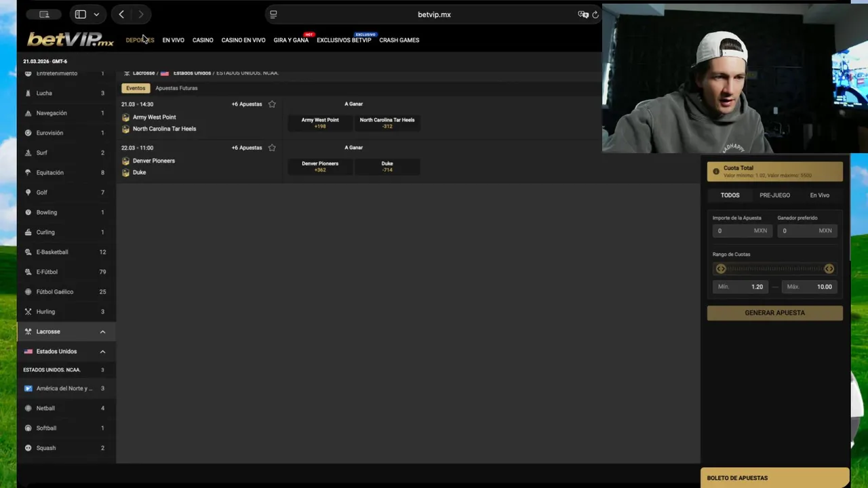868x488 pixels.
Task: Go back with the browser back arrow
Action: pyautogui.click(x=121, y=14)
